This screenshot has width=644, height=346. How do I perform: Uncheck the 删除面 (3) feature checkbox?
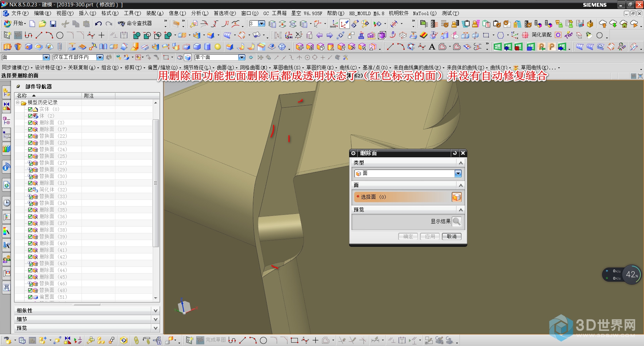tap(30, 123)
